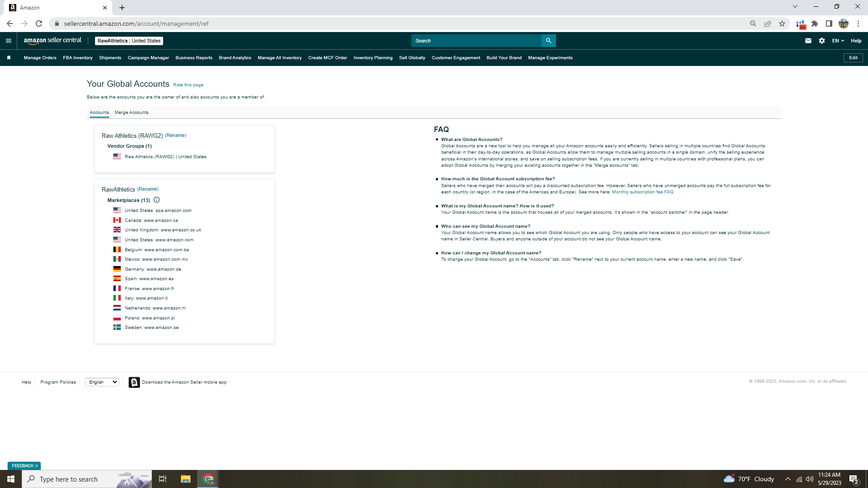
Task: Open Sell Globally menu item
Action: 412,58
